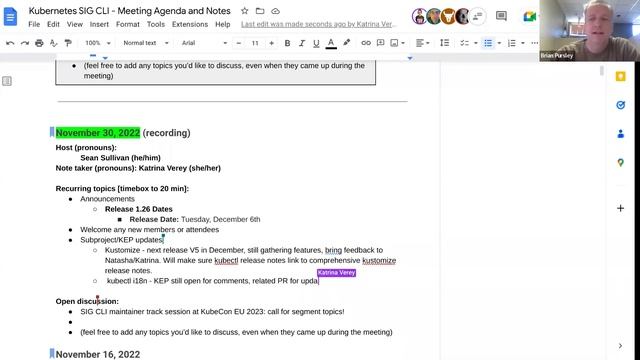Open the Insert menu
This screenshot has height=360, width=640.
click(x=99, y=24)
